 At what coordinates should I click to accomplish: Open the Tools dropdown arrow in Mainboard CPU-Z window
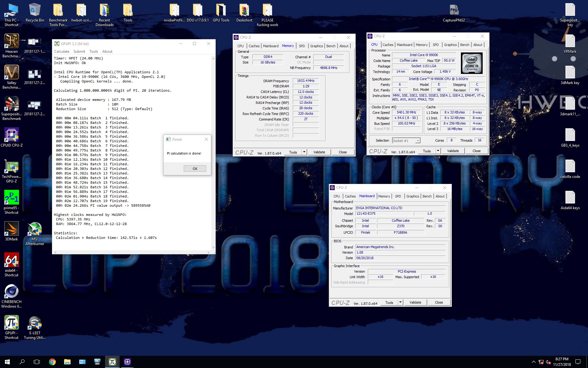pyautogui.click(x=400, y=302)
